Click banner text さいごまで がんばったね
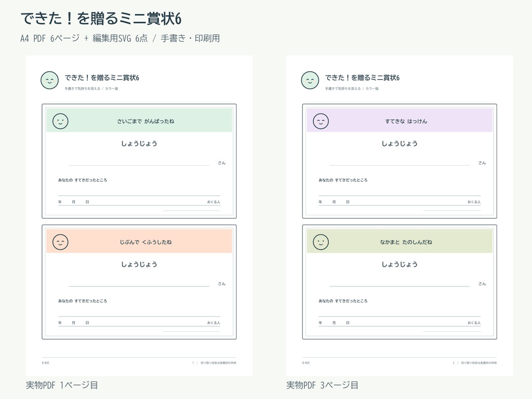The image size is (532, 399). tap(145, 121)
